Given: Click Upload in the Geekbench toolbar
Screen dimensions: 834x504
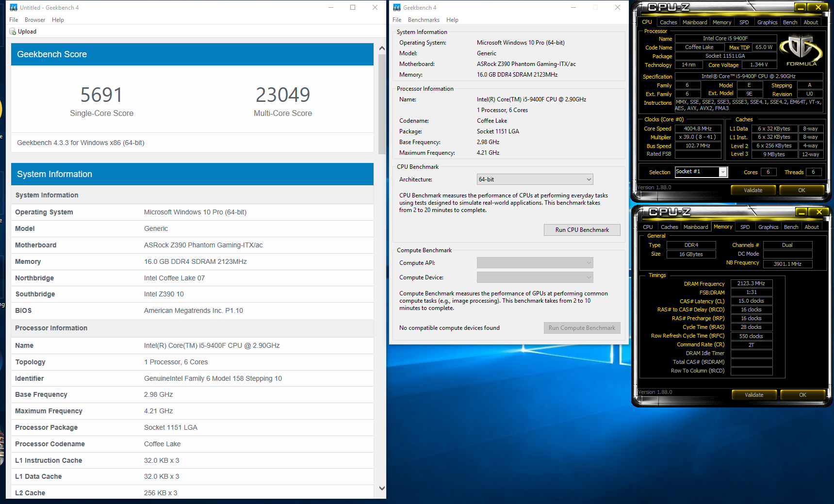Looking at the screenshot, I should (23, 32).
